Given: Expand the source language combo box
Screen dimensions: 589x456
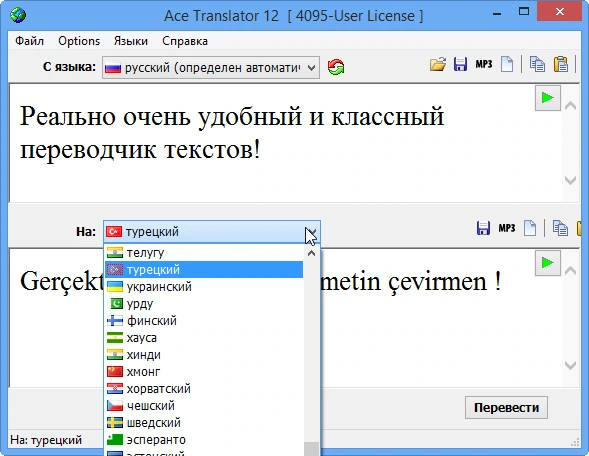Looking at the screenshot, I should tap(311, 68).
